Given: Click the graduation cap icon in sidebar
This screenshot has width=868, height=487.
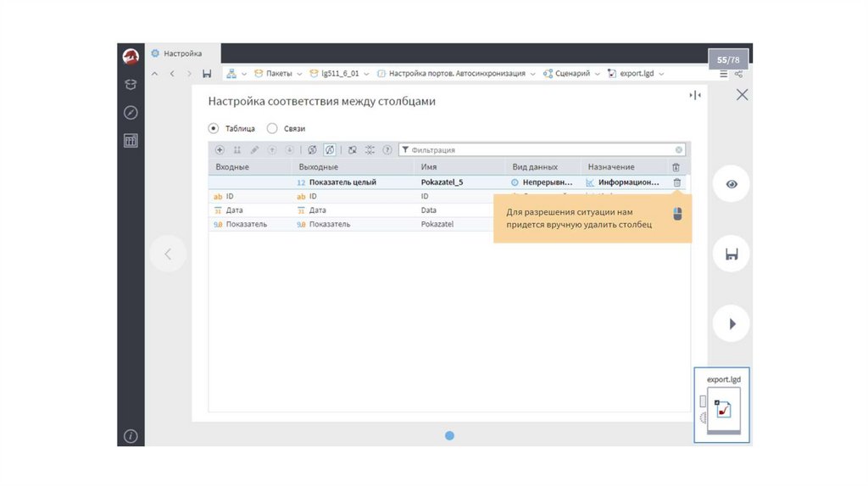Looking at the screenshot, I should tap(131, 84).
